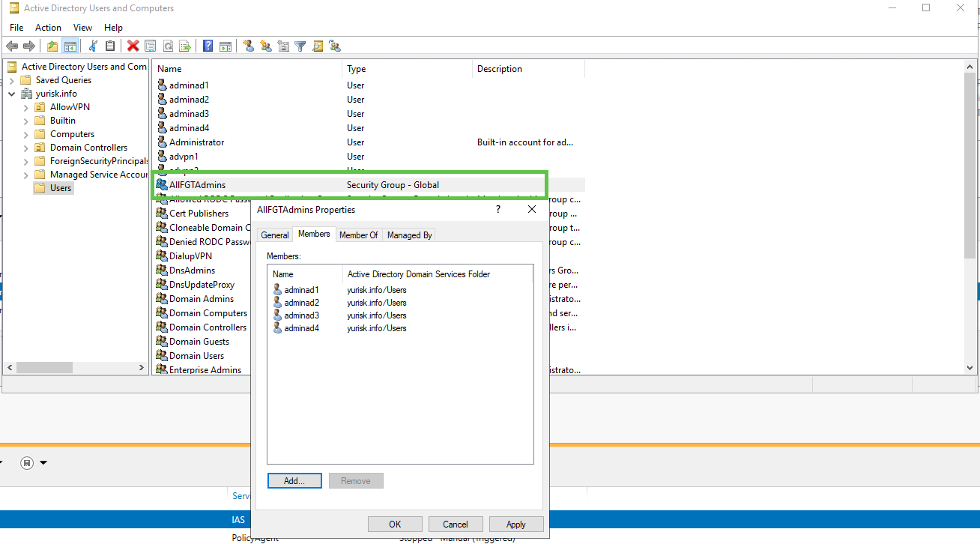Switch to the General tab
Screen dimensions: 980x544
pos(275,235)
